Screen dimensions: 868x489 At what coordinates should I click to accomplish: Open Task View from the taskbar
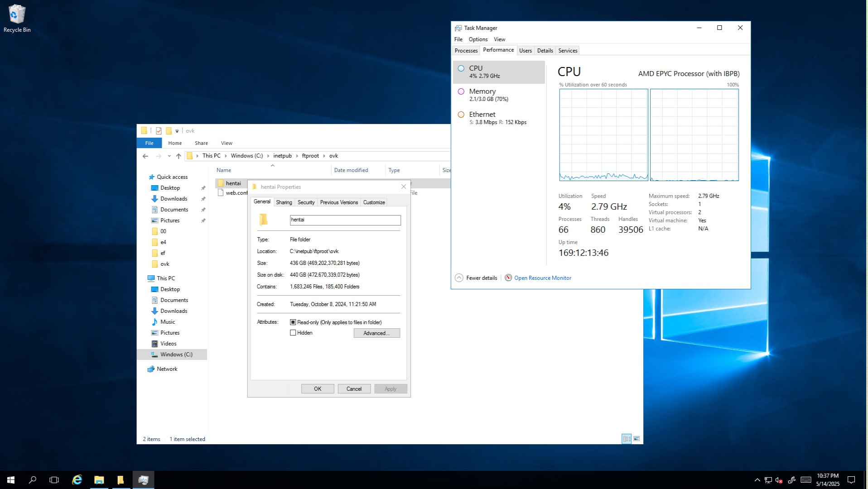[54, 480]
